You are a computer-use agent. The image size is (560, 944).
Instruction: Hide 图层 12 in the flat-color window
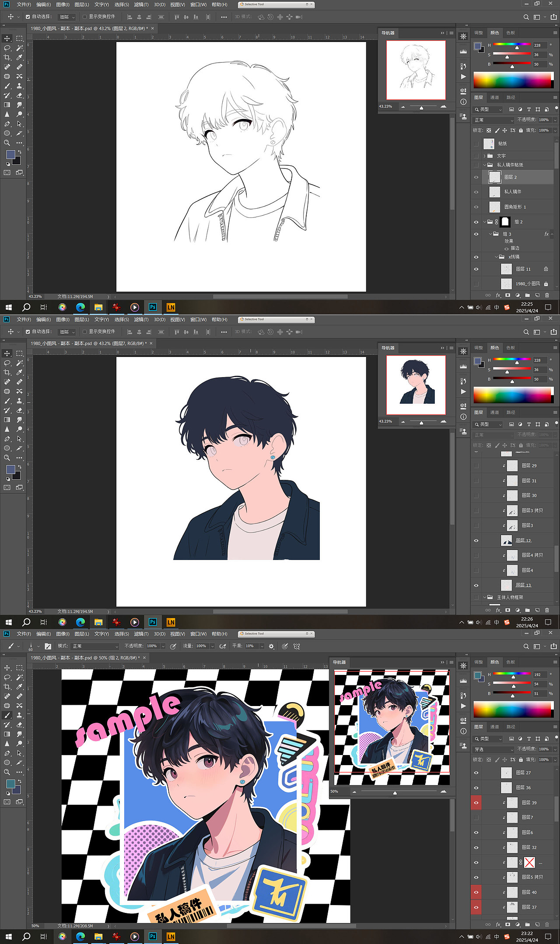coord(476,541)
